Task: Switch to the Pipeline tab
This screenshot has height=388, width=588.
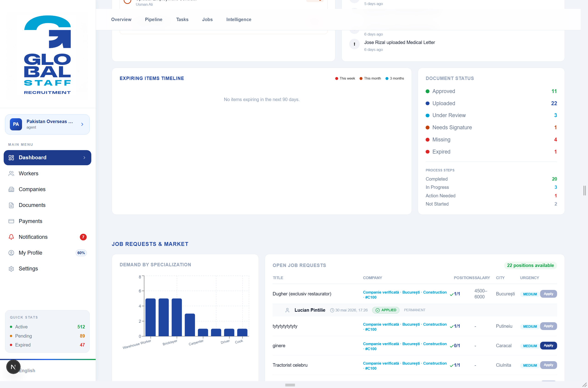Action: pos(153,19)
